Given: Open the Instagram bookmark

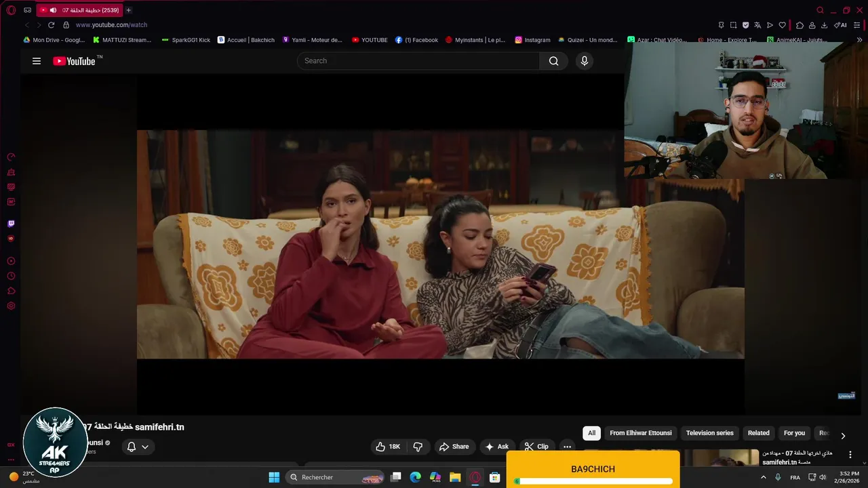Looking at the screenshot, I should (x=532, y=40).
